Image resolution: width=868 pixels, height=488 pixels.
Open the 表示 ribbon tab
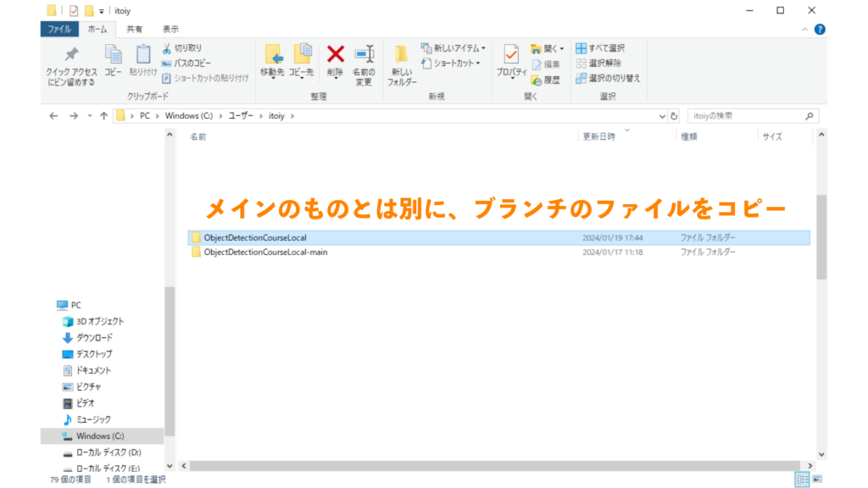169,28
